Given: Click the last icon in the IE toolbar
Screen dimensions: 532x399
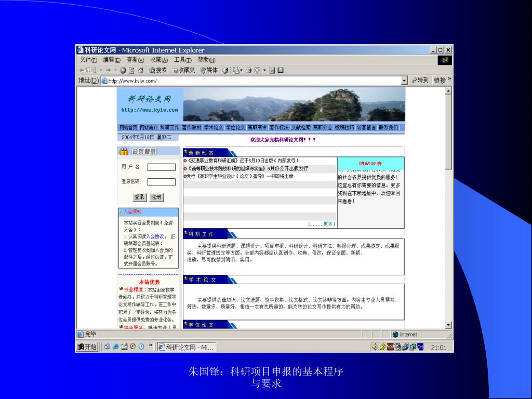Looking at the screenshot, I should pyautogui.click(x=280, y=70).
